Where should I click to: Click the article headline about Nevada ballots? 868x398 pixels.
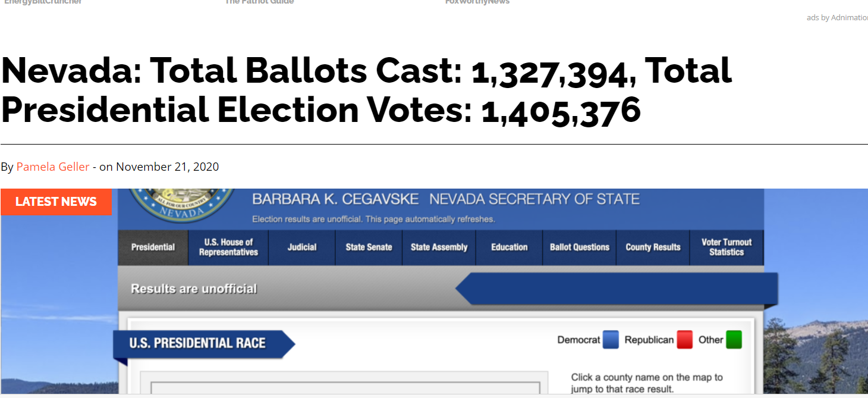(x=366, y=90)
